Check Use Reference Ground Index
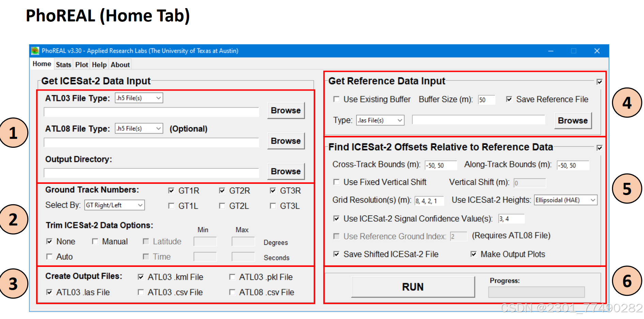Screen dimensions: 644x319 click(336, 236)
